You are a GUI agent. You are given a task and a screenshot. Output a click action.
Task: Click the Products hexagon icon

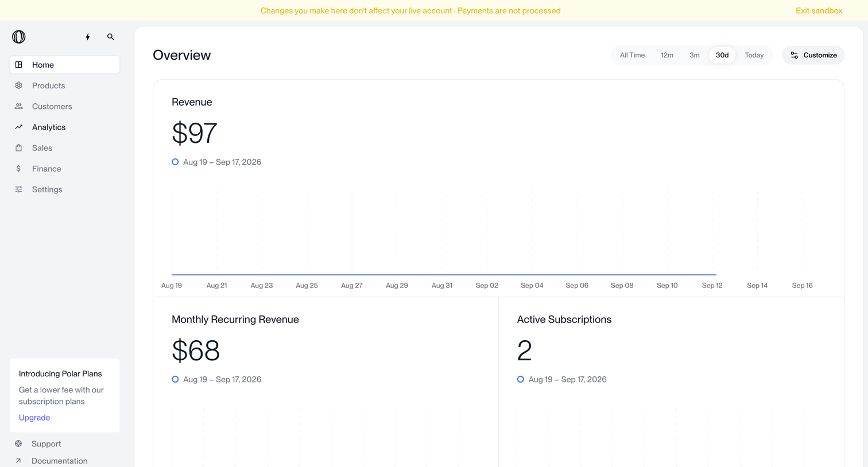pos(19,85)
